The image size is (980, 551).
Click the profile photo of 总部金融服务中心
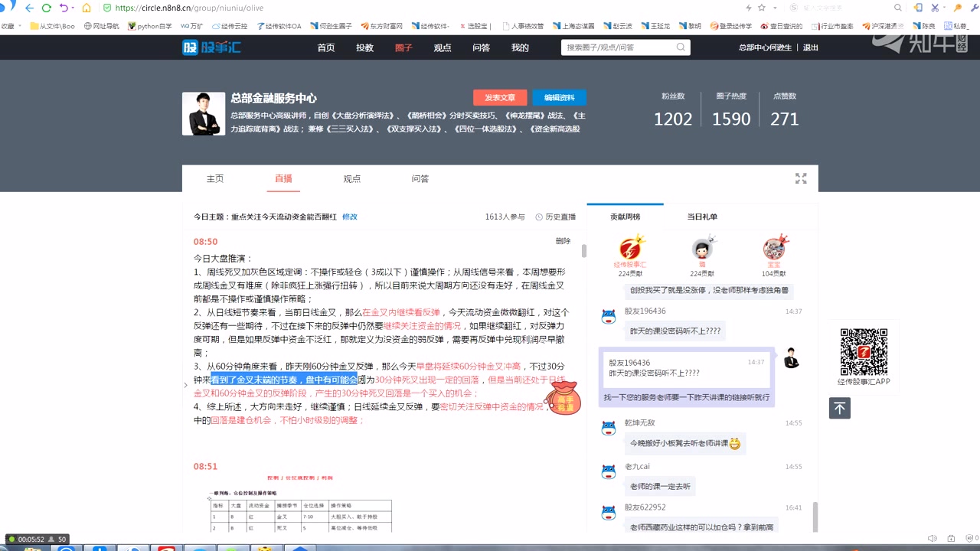204,114
